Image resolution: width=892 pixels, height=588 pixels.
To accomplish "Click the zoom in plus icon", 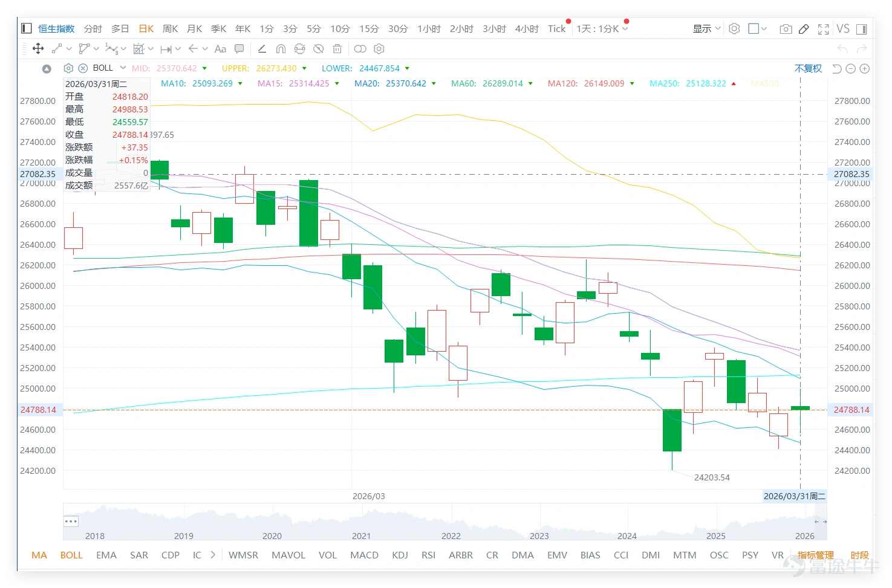I will pyautogui.click(x=865, y=68).
